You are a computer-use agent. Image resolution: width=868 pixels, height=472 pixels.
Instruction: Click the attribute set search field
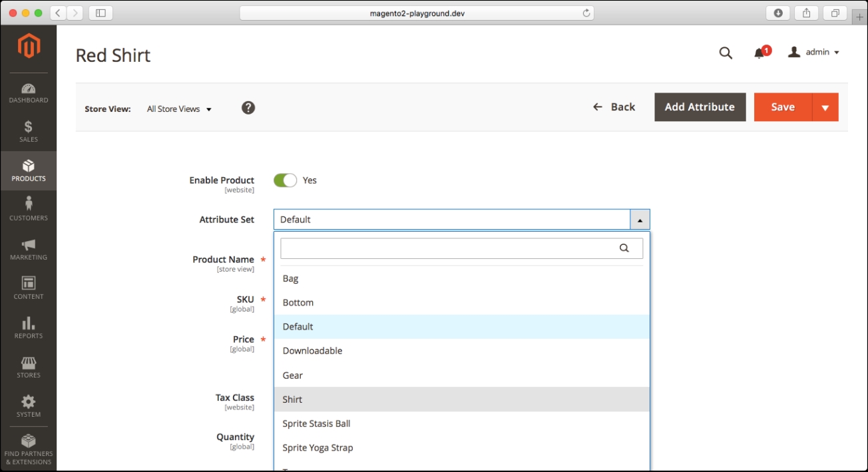coord(461,248)
